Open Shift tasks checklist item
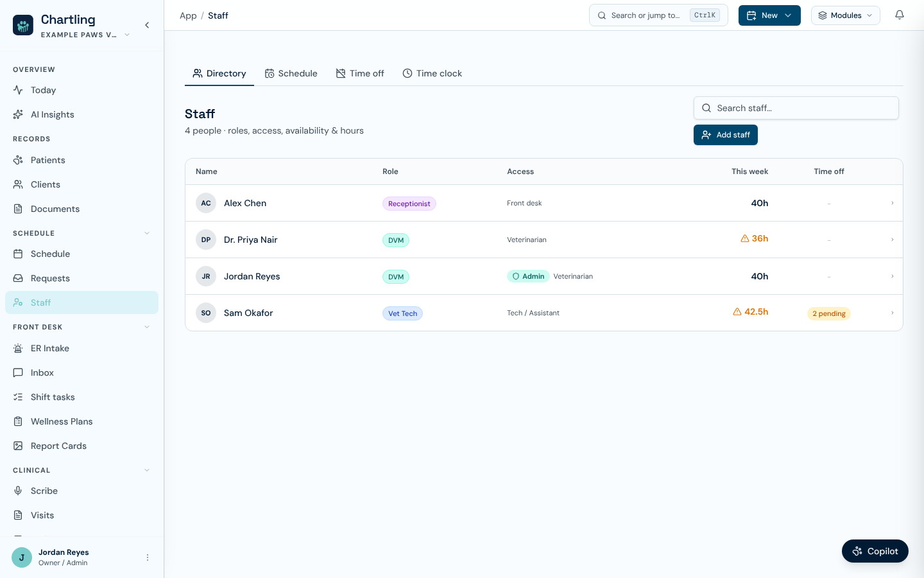 coord(81,397)
